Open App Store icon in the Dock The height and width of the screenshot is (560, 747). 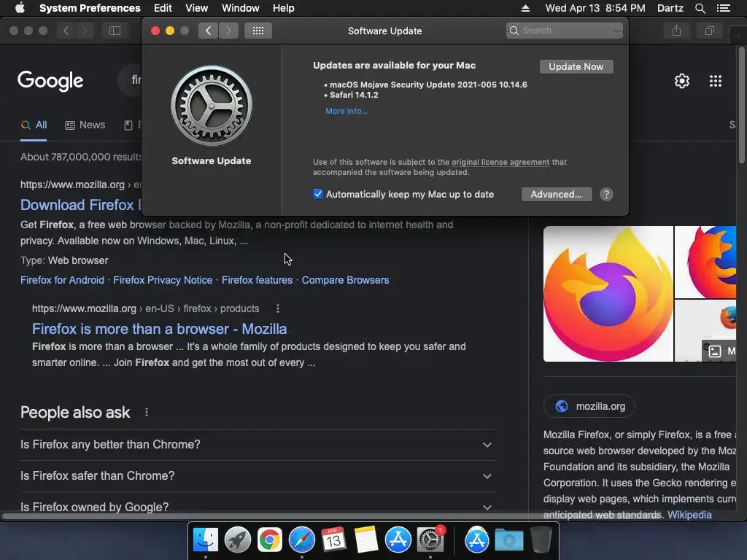click(398, 540)
